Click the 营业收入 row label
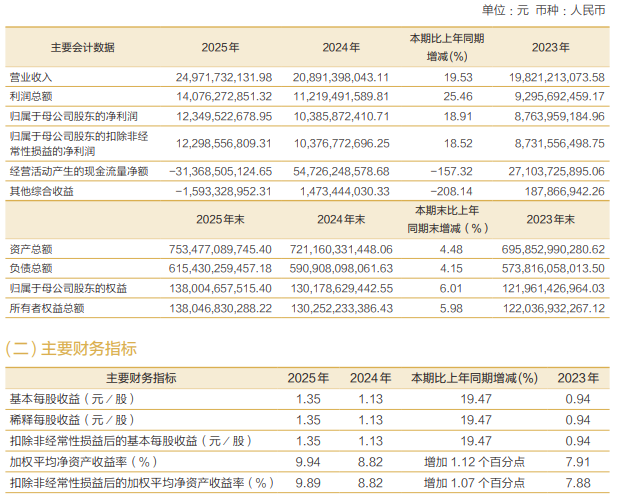Screen dimensions: 618x498 31,77
